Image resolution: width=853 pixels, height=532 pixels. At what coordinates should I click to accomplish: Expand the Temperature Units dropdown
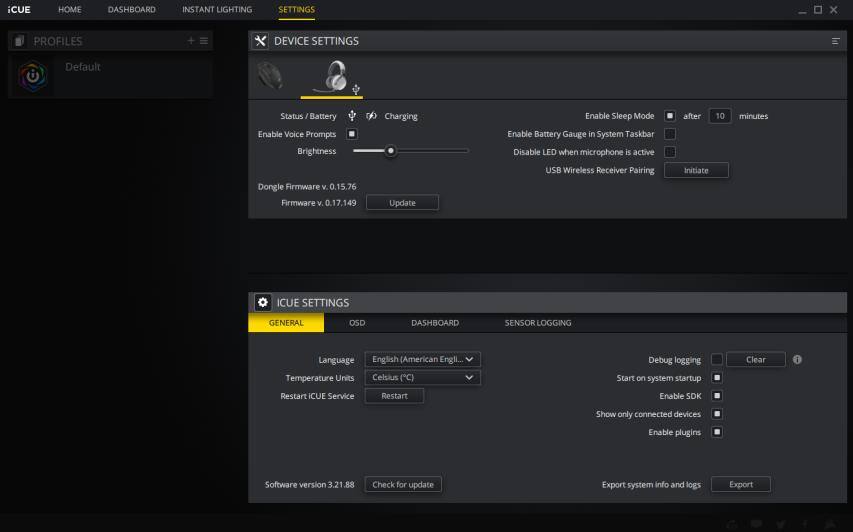click(422, 378)
